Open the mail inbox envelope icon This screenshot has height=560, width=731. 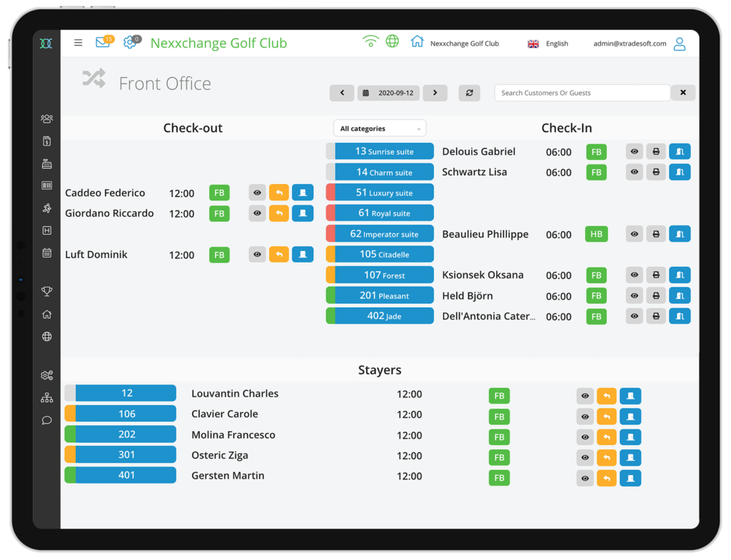102,43
